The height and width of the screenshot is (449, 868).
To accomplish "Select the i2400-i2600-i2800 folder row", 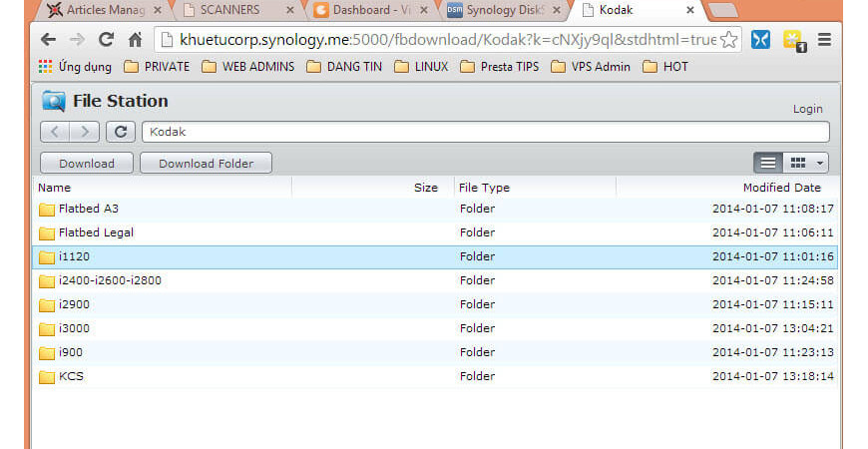I will 435,280.
